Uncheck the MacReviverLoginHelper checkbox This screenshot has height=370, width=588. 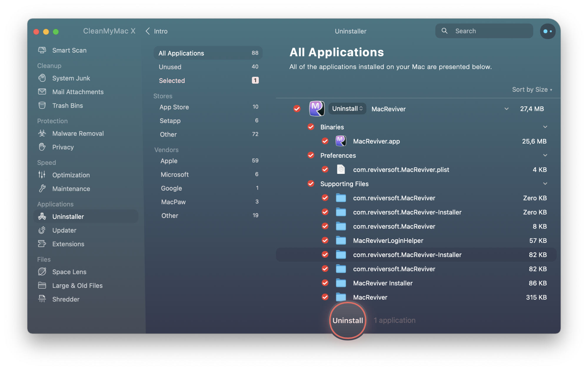(325, 240)
